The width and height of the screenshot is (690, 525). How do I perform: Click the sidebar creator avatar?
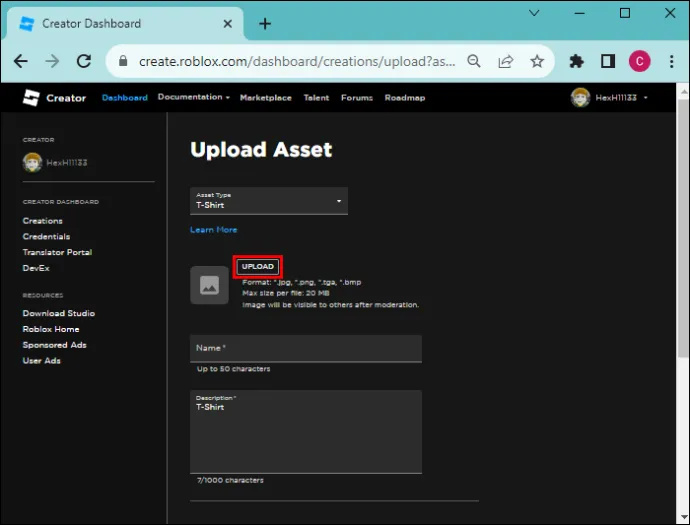pyautogui.click(x=32, y=162)
